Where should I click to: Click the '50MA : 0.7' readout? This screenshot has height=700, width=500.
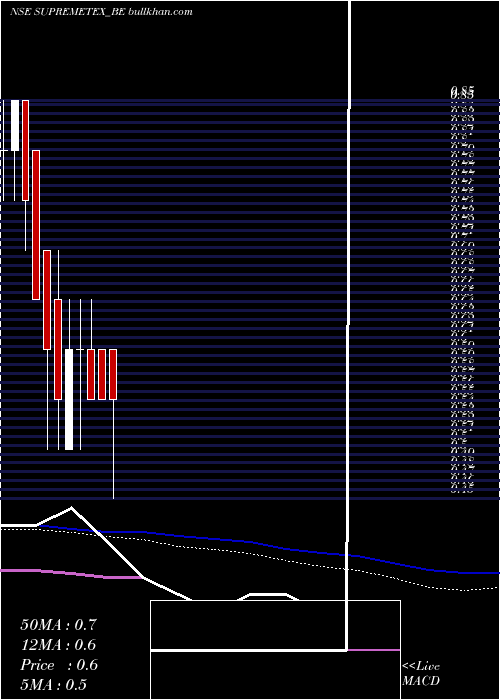tap(58, 625)
